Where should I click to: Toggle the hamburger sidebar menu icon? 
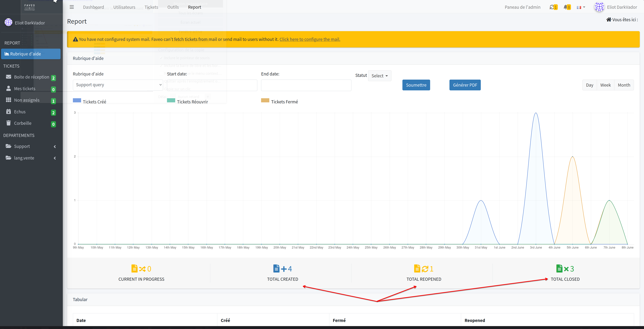click(72, 7)
